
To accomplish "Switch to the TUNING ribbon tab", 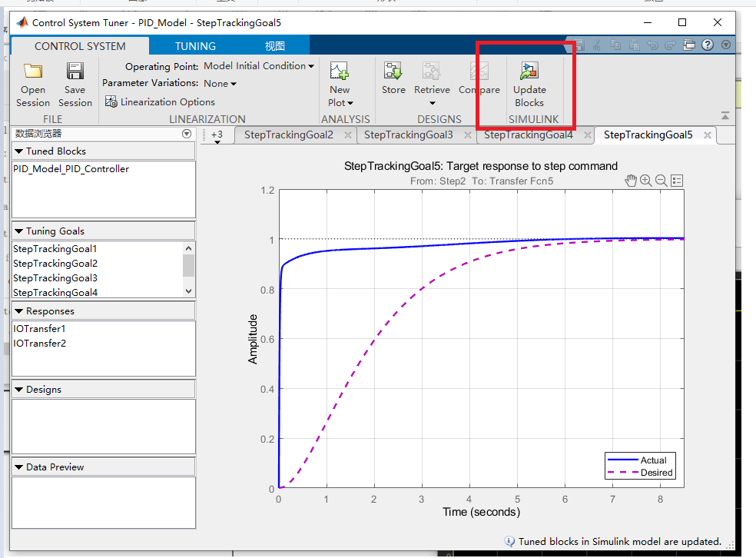I will coord(195,45).
